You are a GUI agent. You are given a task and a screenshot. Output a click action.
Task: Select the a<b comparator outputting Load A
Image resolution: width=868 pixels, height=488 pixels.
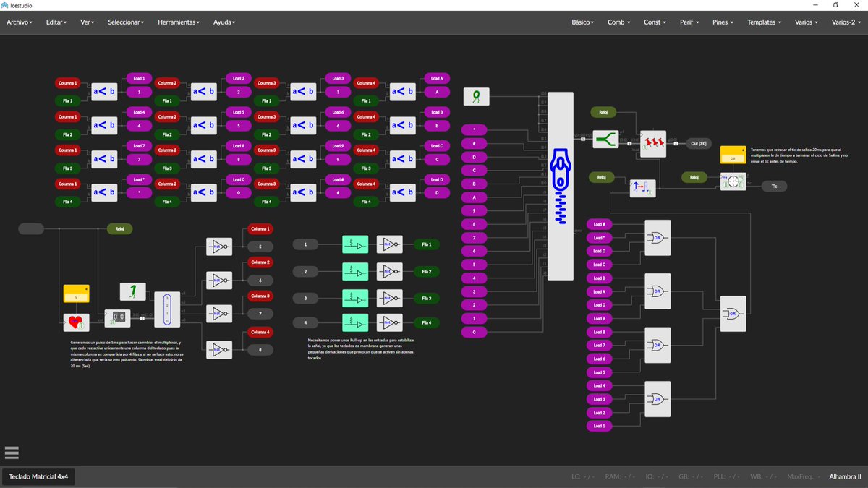click(404, 91)
